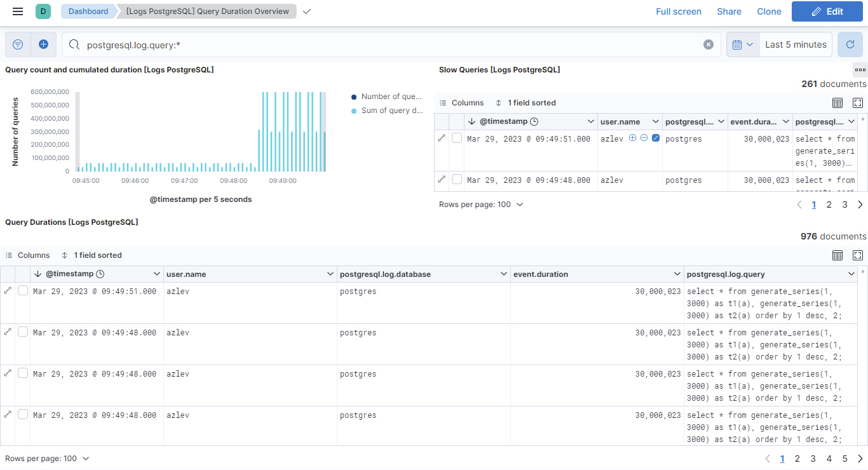
Task: Open the main navigation hamburger menu
Action: point(17,11)
